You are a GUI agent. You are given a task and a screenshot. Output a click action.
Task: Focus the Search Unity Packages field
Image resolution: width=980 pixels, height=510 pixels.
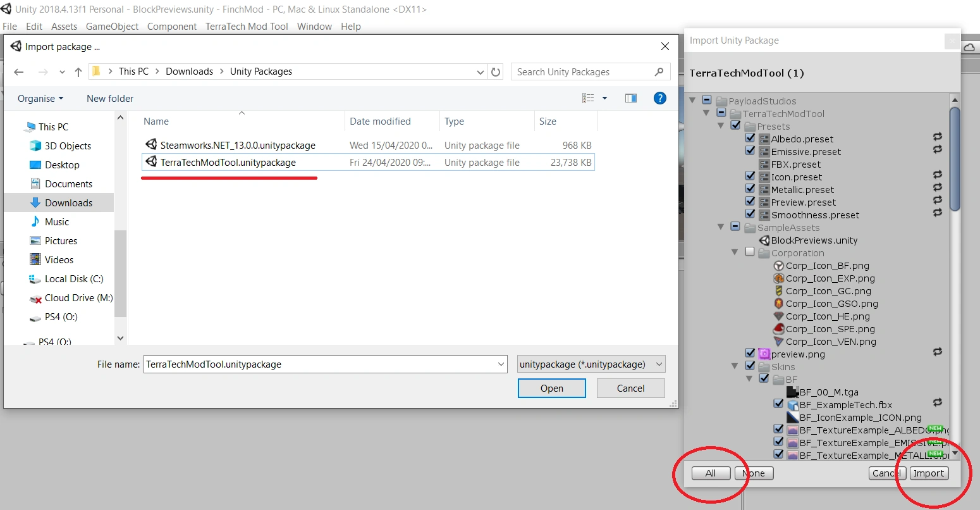[x=590, y=72]
